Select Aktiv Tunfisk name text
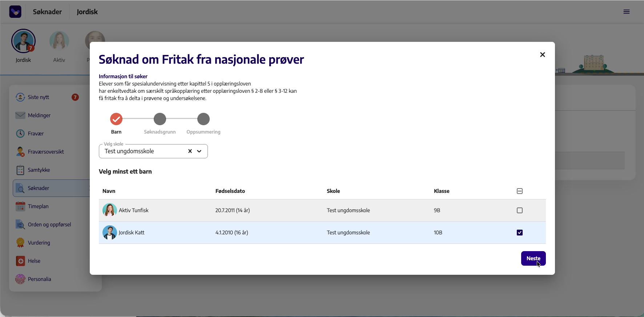 coord(134,210)
